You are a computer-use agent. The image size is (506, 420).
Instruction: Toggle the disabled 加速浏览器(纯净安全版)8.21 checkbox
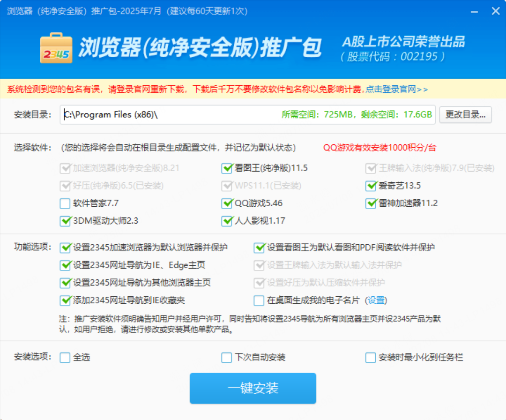[65, 168]
